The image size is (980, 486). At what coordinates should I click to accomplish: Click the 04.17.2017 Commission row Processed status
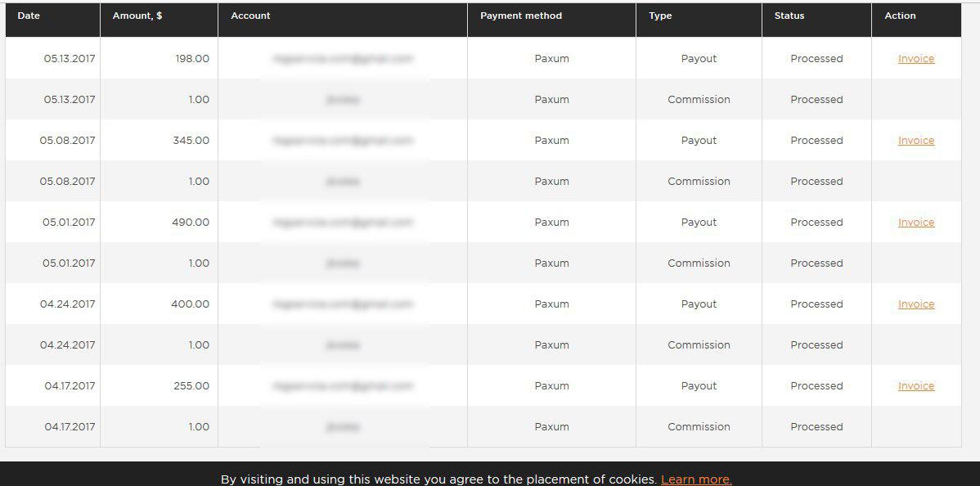[x=816, y=427]
